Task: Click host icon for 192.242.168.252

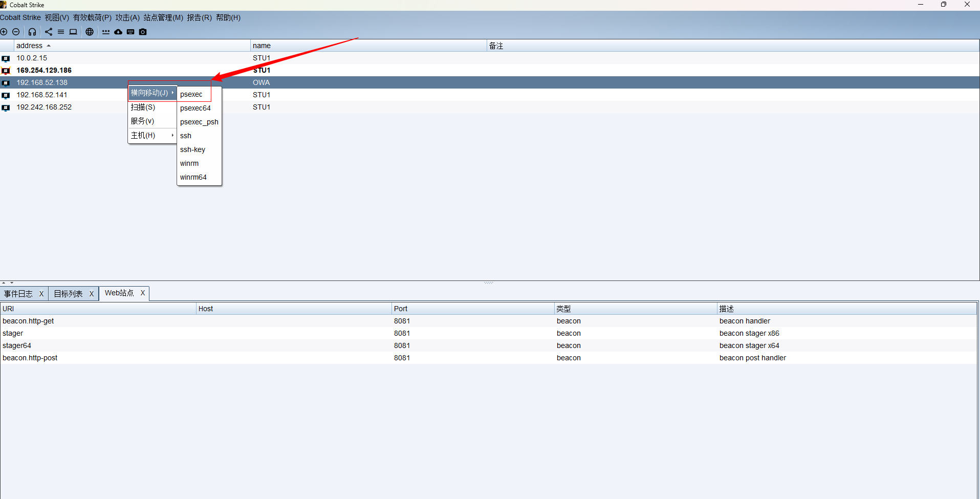Action: (6, 107)
